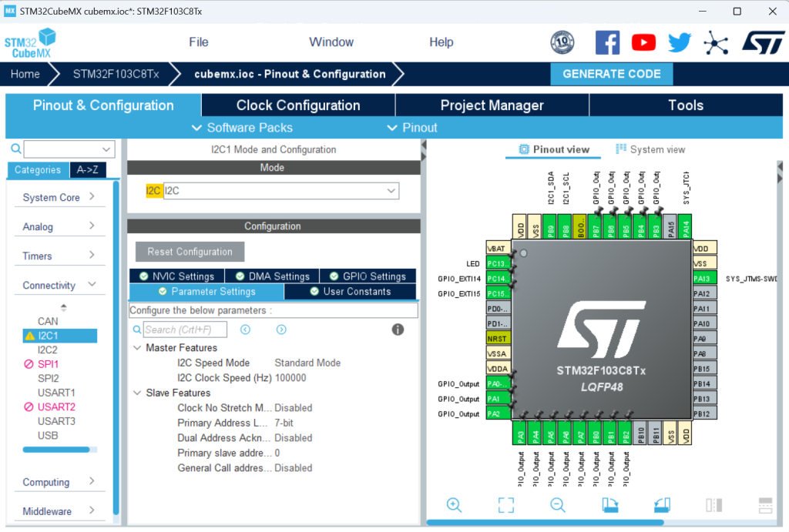Fit the chip to the view
This screenshot has width=789, height=532.
tap(505, 505)
